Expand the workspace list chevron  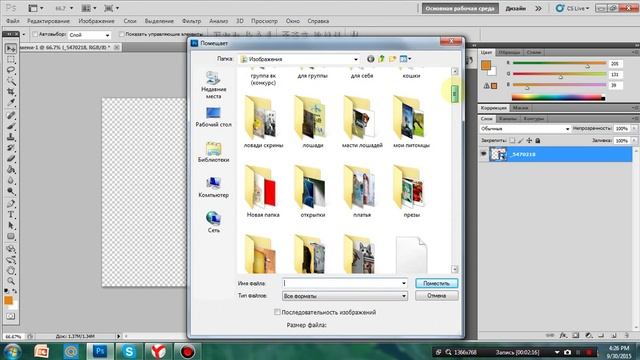[x=538, y=8]
